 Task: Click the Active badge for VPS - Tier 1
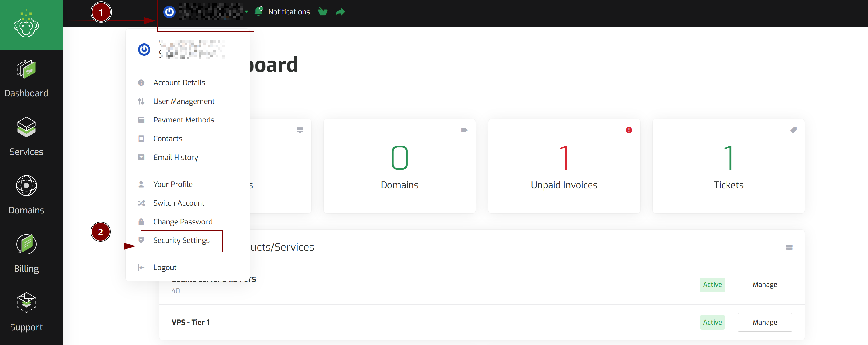[712, 322]
